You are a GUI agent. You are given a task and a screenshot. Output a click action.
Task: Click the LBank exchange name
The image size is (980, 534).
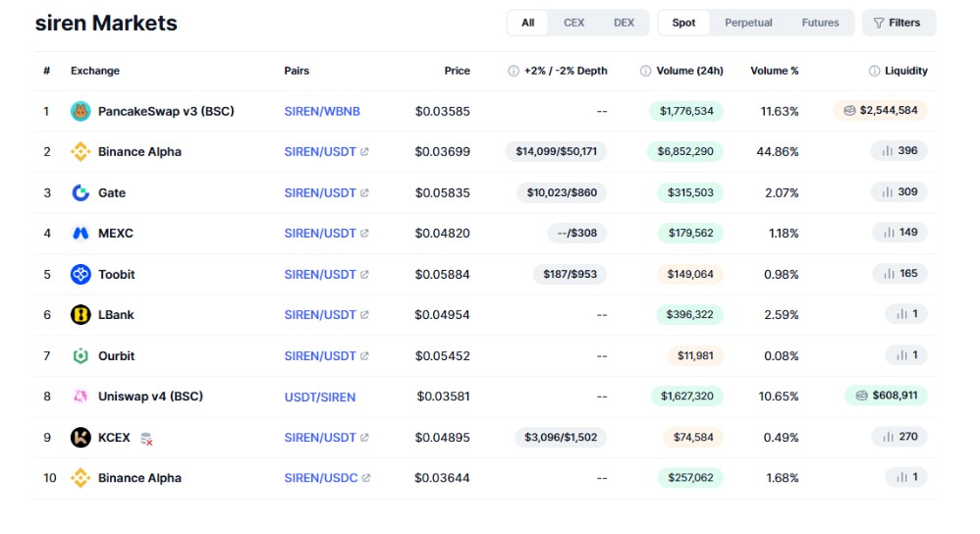pos(116,315)
